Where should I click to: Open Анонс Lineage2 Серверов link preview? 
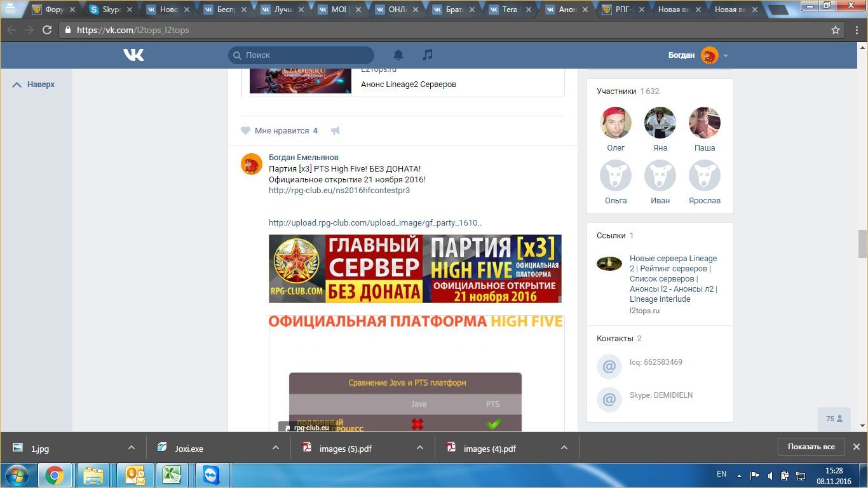(409, 85)
